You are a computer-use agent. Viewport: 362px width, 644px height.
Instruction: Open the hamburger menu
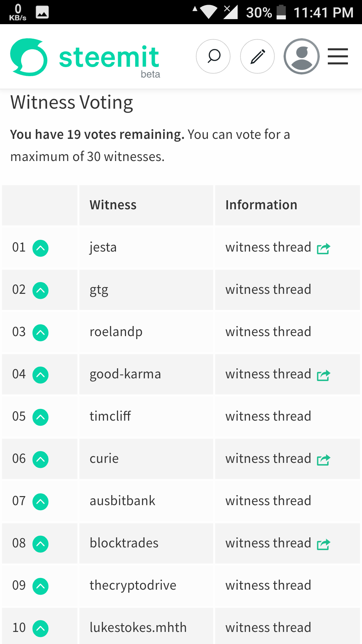[338, 56]
